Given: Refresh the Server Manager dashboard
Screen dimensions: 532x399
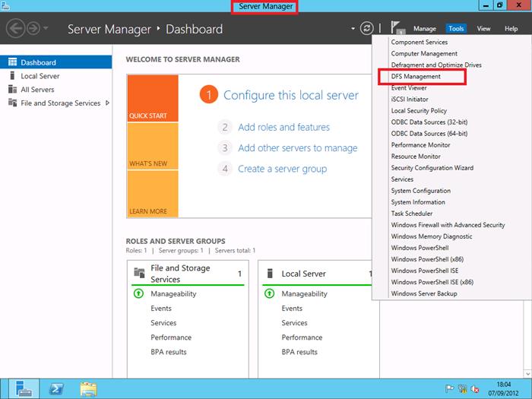Looking at the screenshot, I should (366, 29).
